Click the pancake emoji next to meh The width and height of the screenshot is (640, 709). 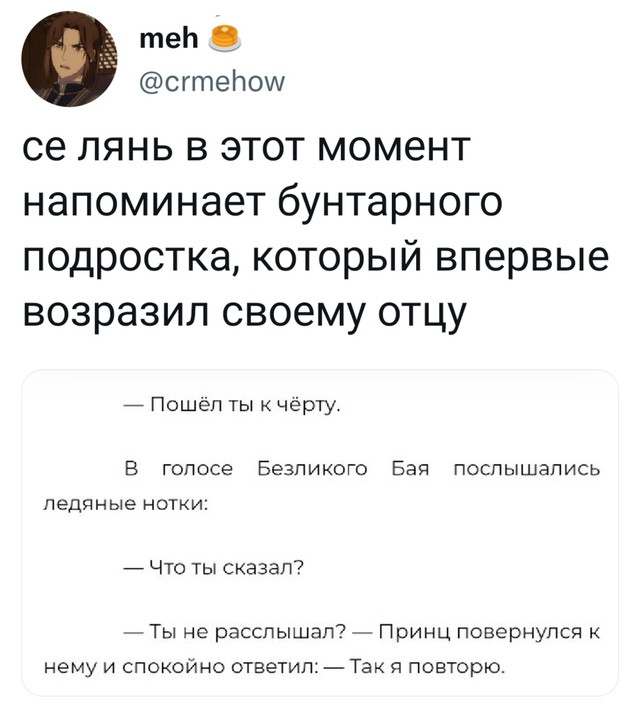(x=224, y=38)
